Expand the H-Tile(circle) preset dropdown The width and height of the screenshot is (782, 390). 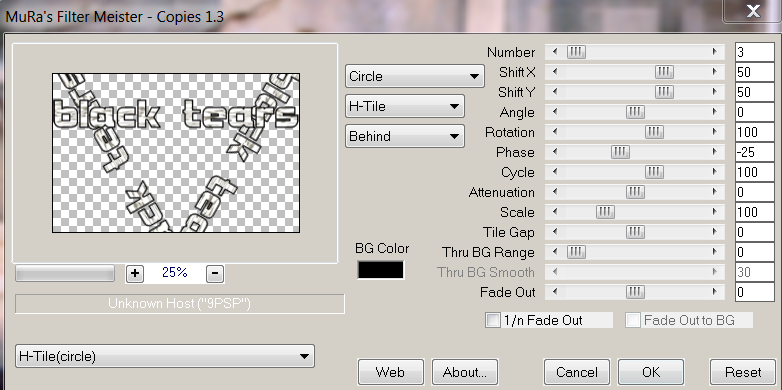pos(165,356)
